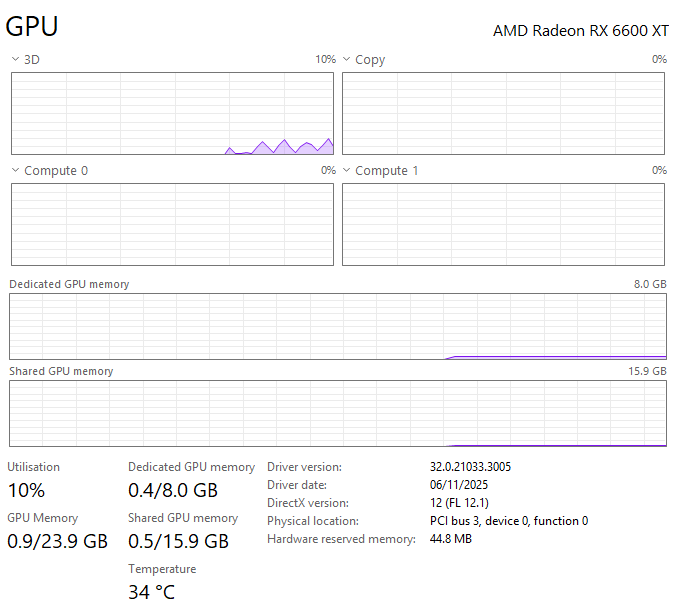Click the Compute 0 graph panel
682x614 pixels.
(x=172, y=224)
